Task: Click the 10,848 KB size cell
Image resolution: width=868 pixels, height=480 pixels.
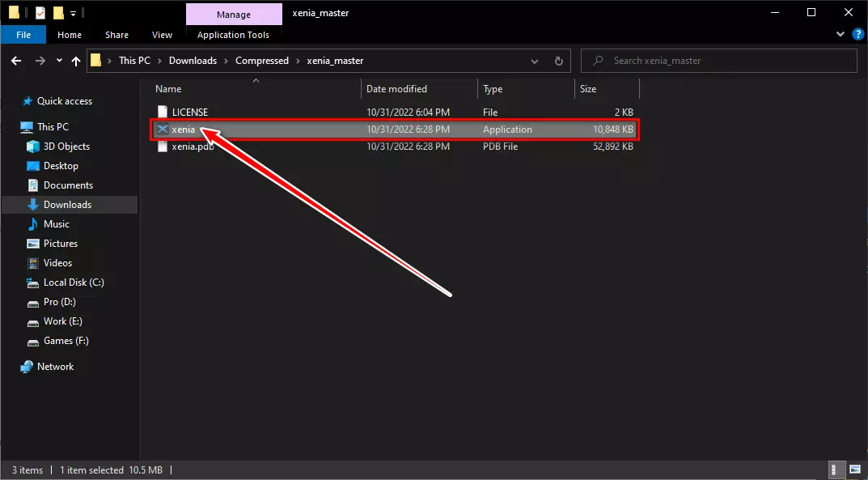Action: coord(613,129)
